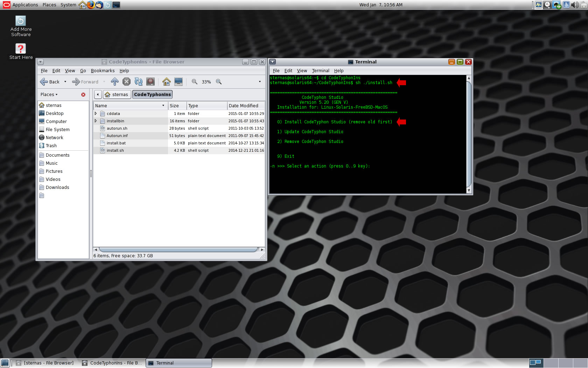Image resolution: width=588 pixels, height=368 pixels.
Task: Click the install.sh file icon
Action: (103, 150)
